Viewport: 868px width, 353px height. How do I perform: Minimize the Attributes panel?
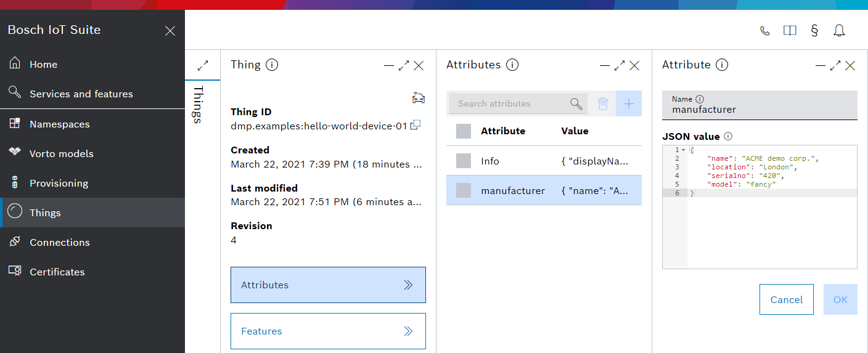click(x=605, y=65)
